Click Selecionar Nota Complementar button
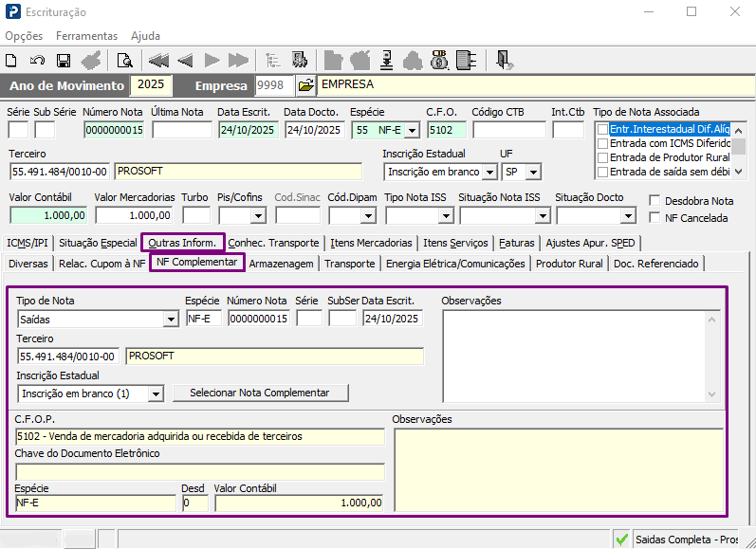Screen dimensions: 756x549 pyautogui.click(x=259, y=393)
